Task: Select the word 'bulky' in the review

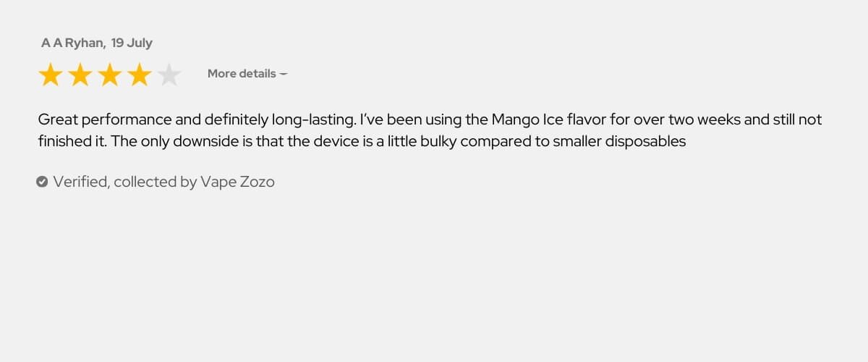Action: (x=438, y=141)
